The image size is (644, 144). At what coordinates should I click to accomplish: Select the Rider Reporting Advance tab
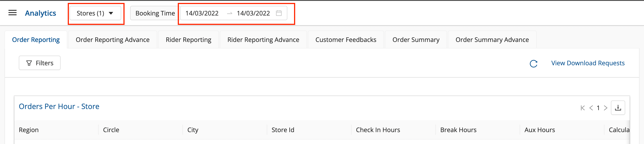click(263, 40)
